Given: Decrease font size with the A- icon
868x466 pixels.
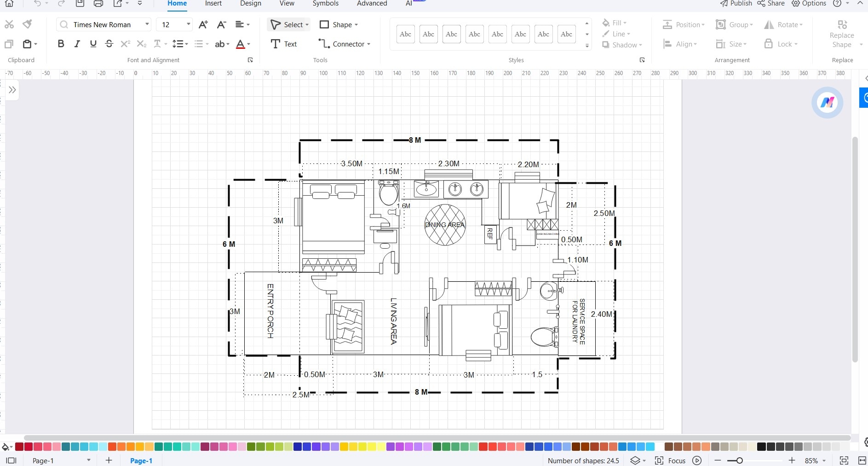Looking at the screenshot, I should coord(221,24).
